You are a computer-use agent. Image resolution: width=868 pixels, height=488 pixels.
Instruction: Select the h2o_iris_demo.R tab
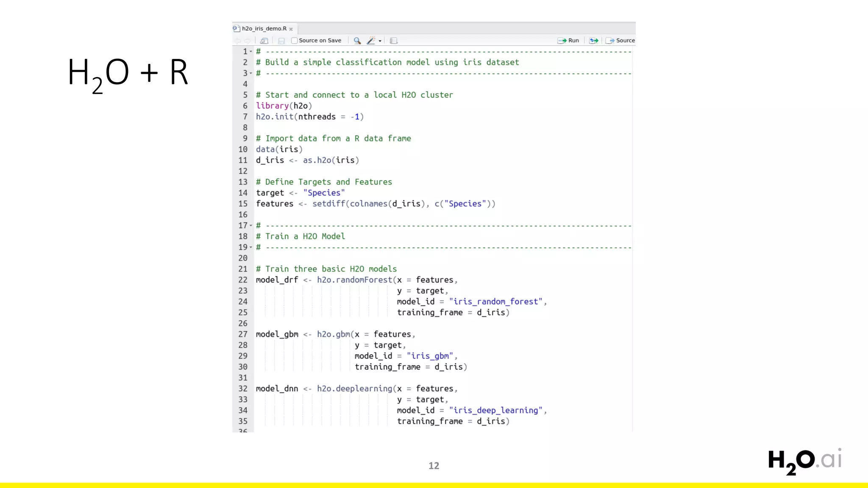tap(264, 28)
